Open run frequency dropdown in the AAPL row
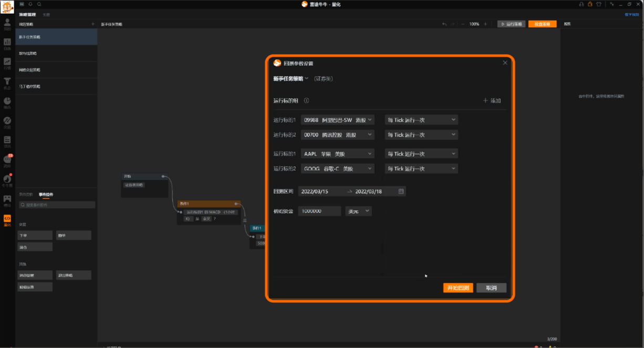 click(421, 154)
